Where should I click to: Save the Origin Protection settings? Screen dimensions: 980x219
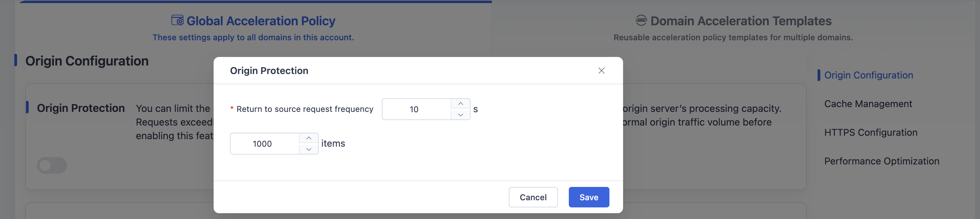pyautogui.click(x=589, y=197)
